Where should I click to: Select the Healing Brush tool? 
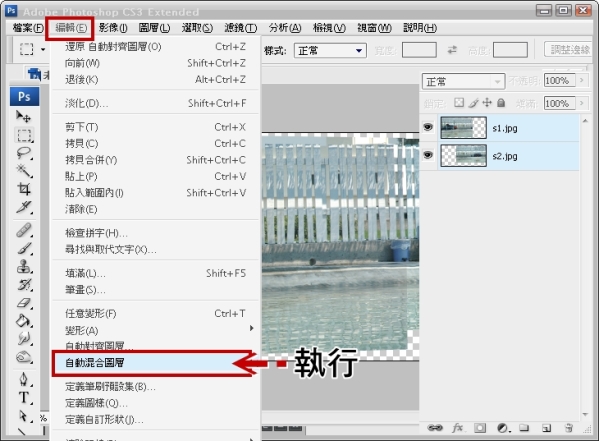24,230
